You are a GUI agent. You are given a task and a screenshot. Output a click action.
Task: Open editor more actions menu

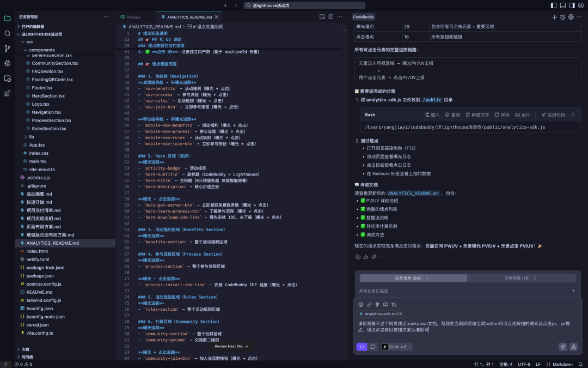coord(339,17)
